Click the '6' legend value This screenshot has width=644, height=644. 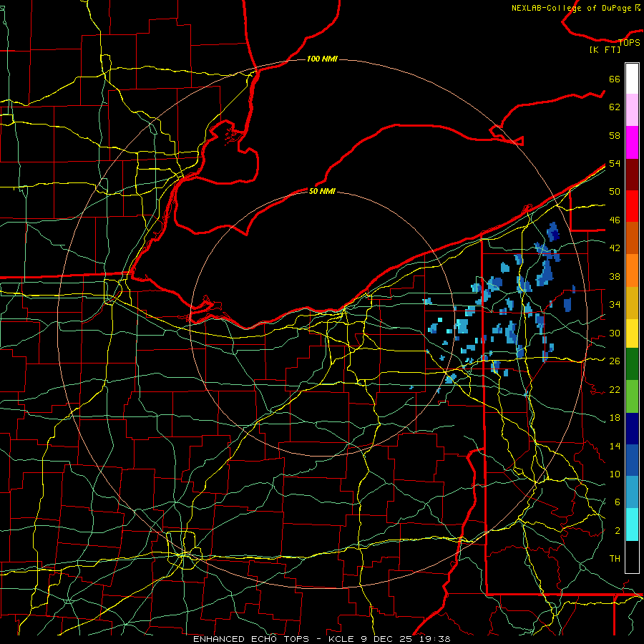point(618,502)
